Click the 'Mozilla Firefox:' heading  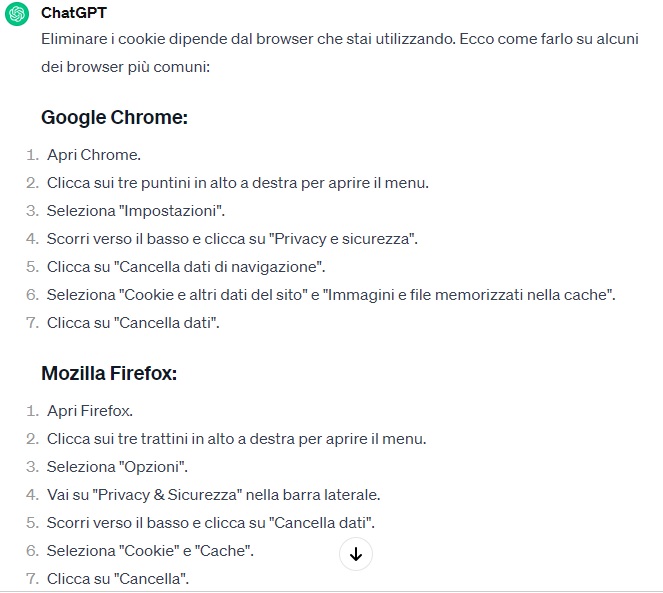pyautogui.click(x=109, y=373)
